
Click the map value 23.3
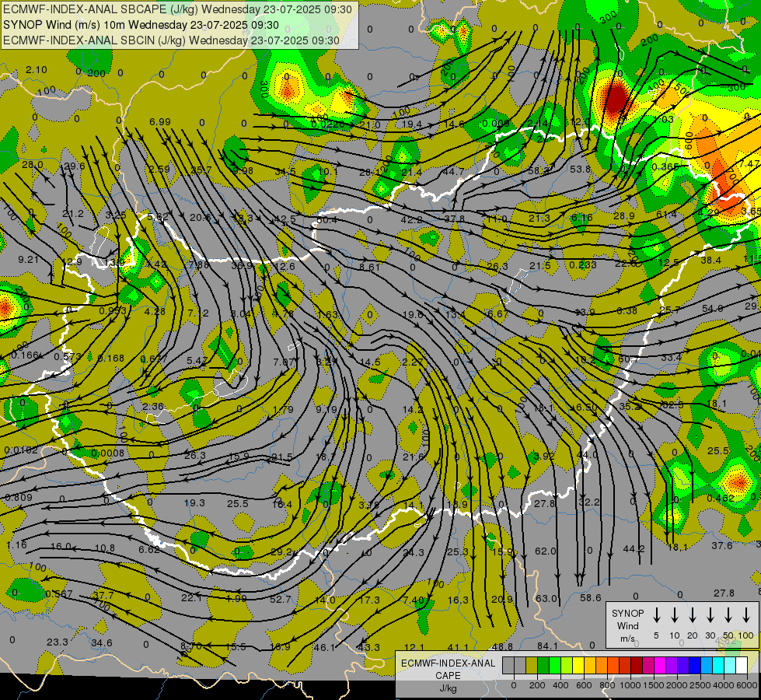click(x=58, y=642)
